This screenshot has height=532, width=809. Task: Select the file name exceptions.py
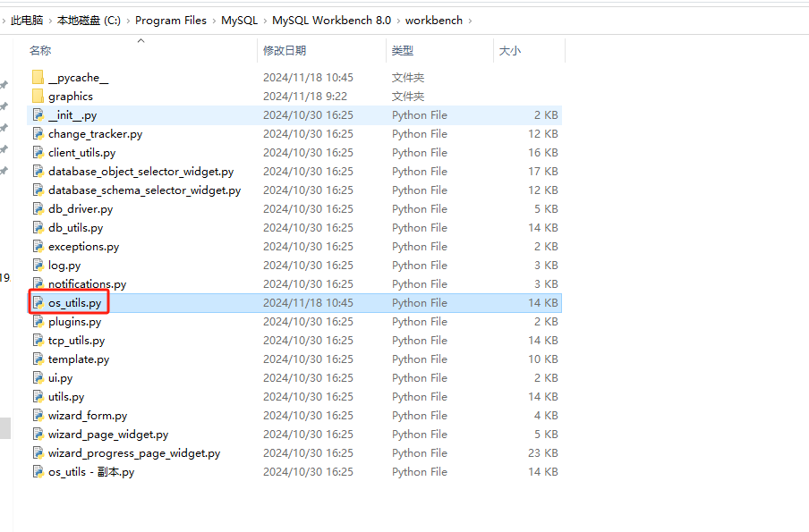pyautogui.click(x=83, y=247)
